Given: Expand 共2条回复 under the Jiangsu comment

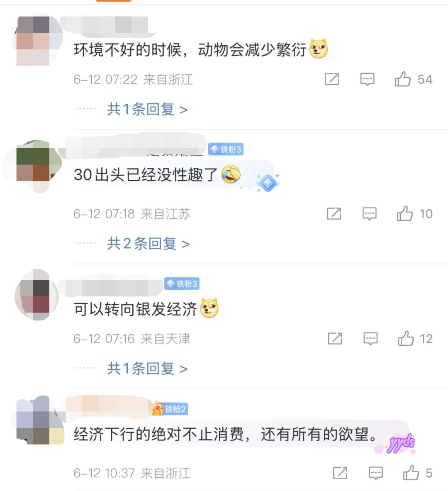Looking at the screenshot, I should [149, 244].
